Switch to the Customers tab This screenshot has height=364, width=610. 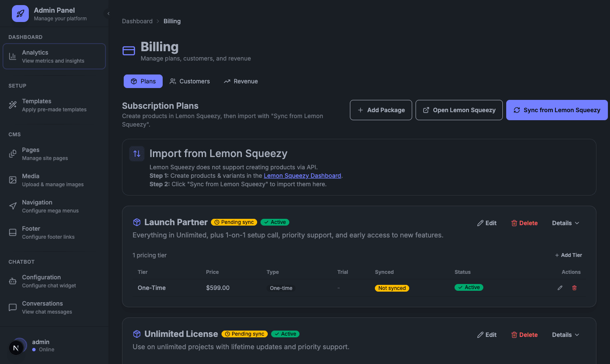click(x=189, y=81)
